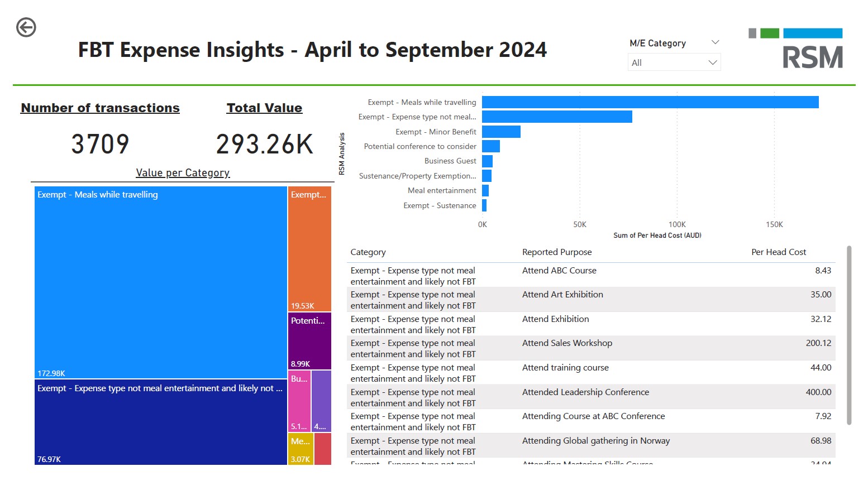The height and width of the screenshot is (500, 868).
Task: Open the M/E Category All dropdown
Action: pyautogui.click(x=674, y=62)
